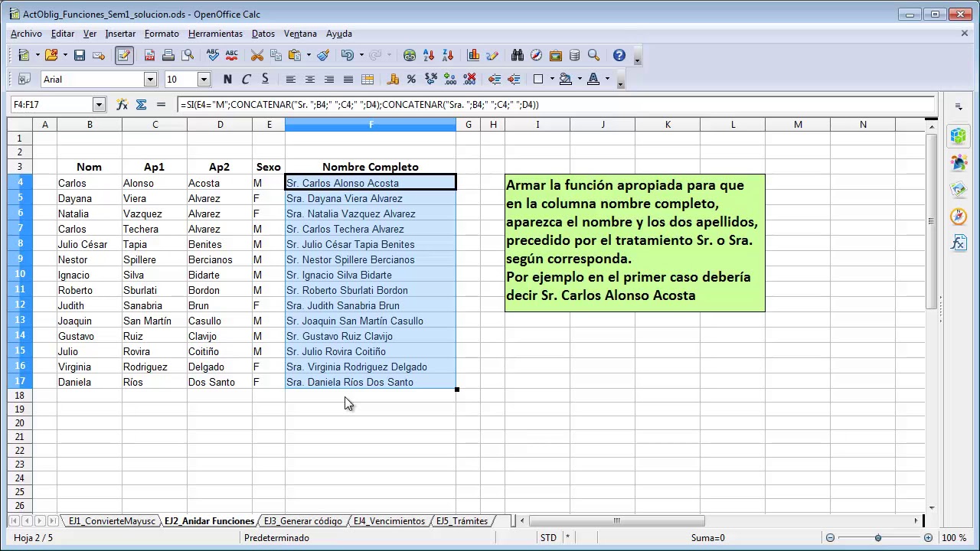Open the New document dropdown arrow
The height and width of the screenshot is (551, 980).
38,55
